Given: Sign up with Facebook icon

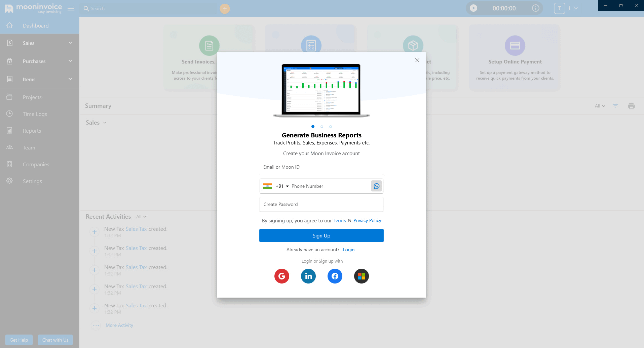Looking at the screenshot, I should click(x=335, y=276).
